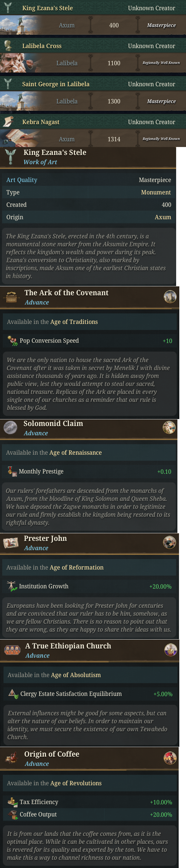Click the round category badge on Ark of the Covenant
The image size is (186, 868).
click(x=170, y=297)
